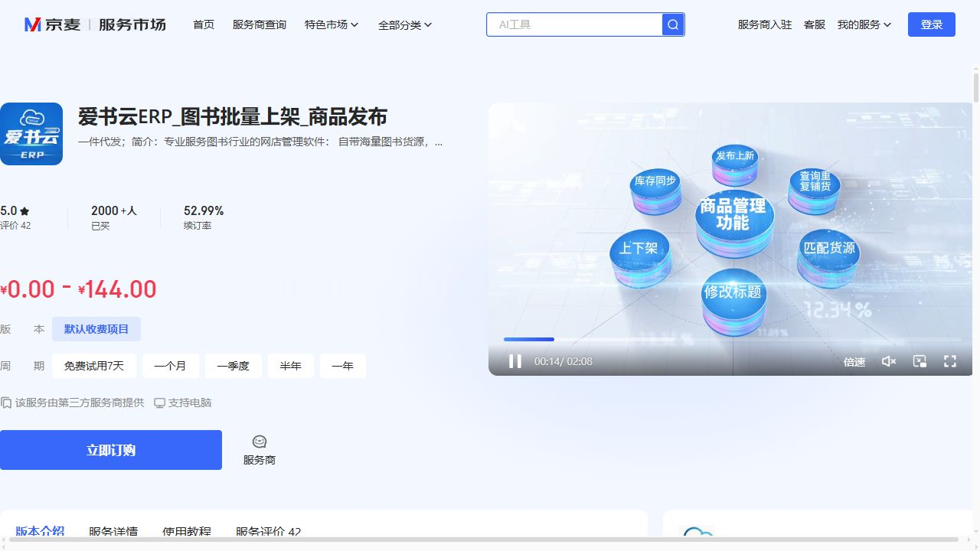Go to 首页 in top navigation
The height and width of the screenshot is (551, 980).
coord(204,24)
